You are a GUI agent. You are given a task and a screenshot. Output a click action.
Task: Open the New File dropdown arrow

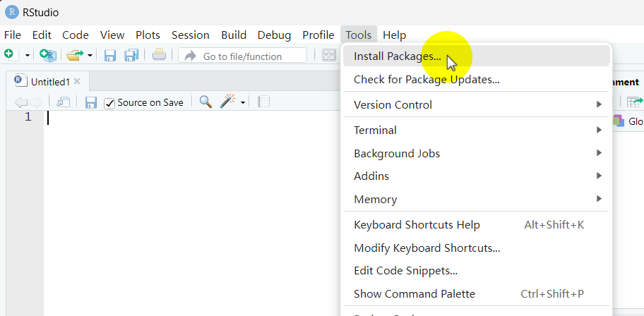pyautogui.click(x=28, y=55)
